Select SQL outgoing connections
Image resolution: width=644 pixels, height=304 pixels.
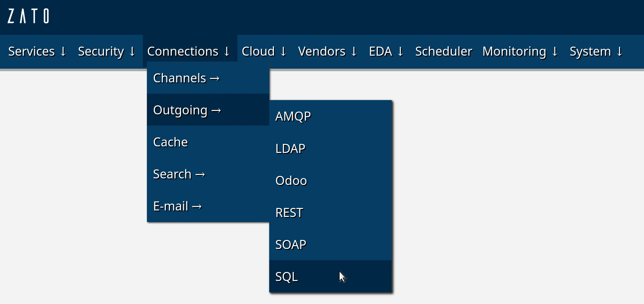(x=286, y=277)
